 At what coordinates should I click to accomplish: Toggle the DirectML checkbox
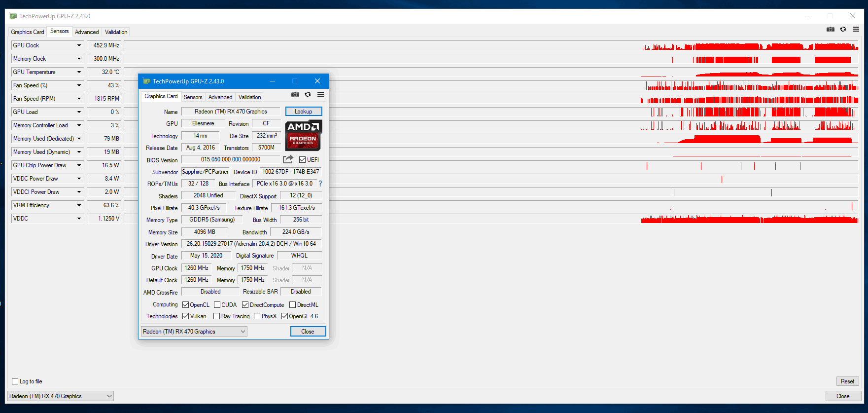coord(292,305)
